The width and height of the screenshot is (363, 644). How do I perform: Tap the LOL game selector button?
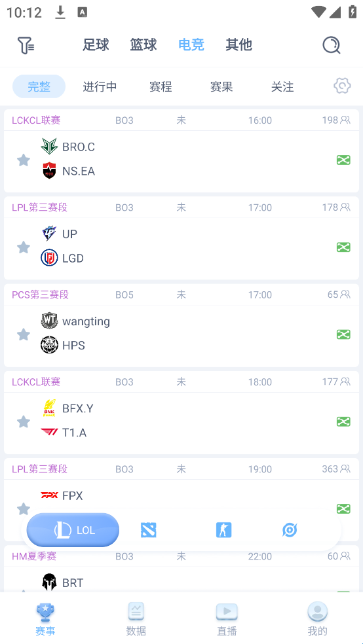click(73, 530)
